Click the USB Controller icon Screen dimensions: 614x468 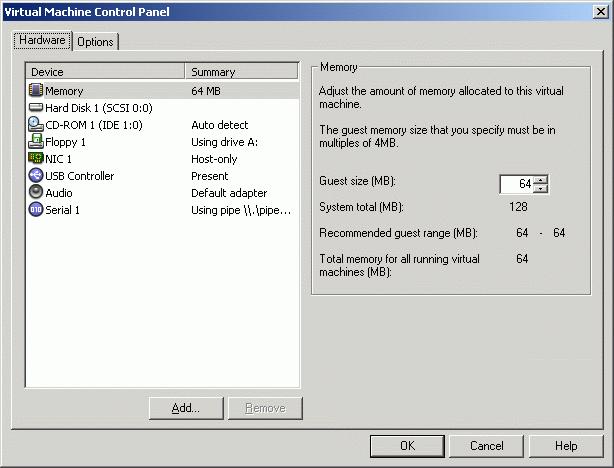pyautogui.click(x=36, y=175)
